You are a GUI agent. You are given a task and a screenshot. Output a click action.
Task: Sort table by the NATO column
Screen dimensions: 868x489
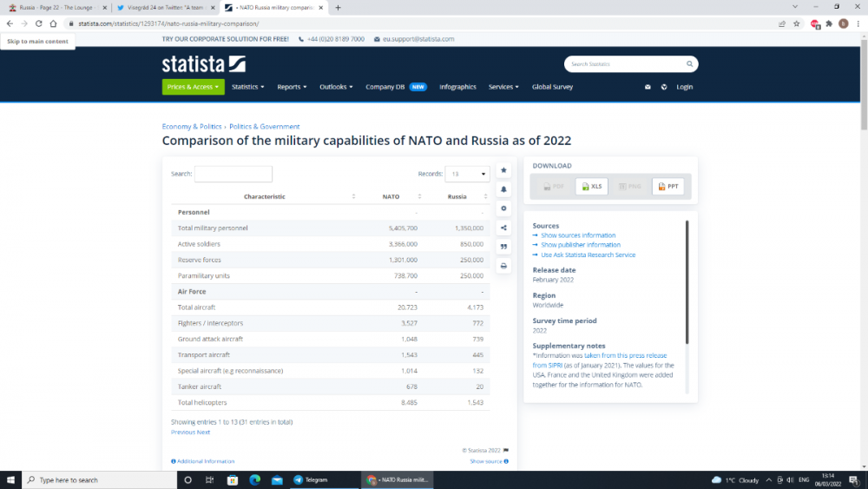click(x=391, y=196)
